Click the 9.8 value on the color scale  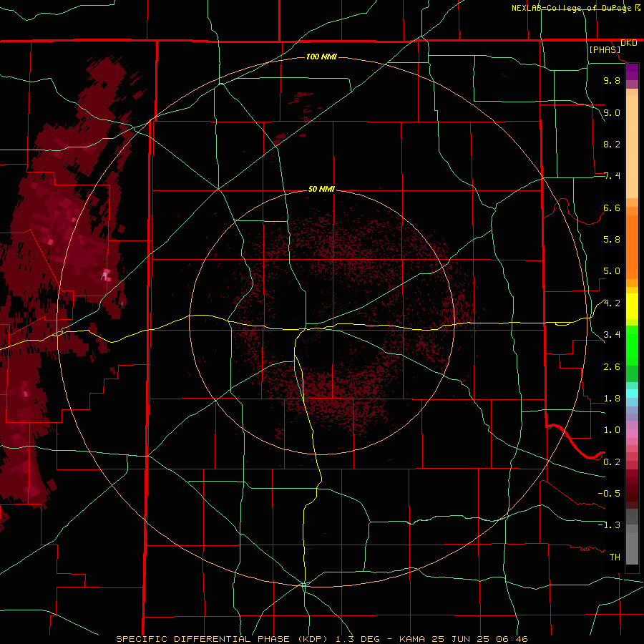(x=612, y=80)
